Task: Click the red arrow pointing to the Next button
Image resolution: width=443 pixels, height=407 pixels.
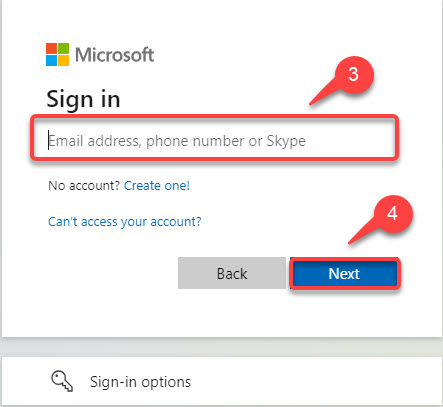Action: (x=364, y=231)
